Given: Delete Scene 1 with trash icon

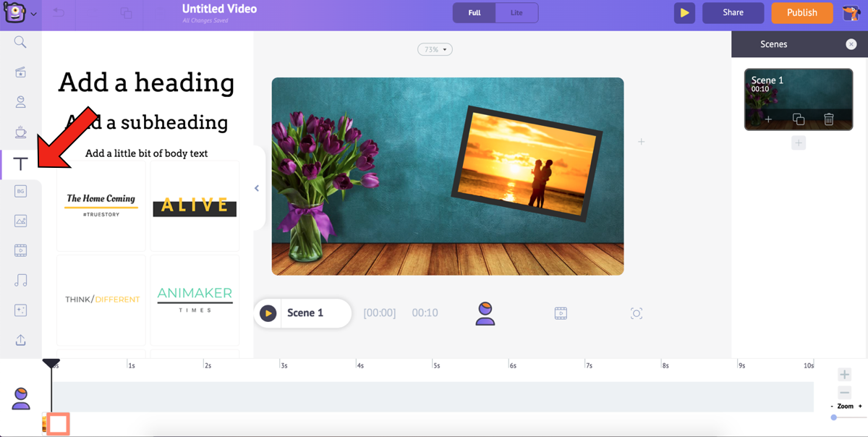Looking at the screenshot, I should [829, 119].
